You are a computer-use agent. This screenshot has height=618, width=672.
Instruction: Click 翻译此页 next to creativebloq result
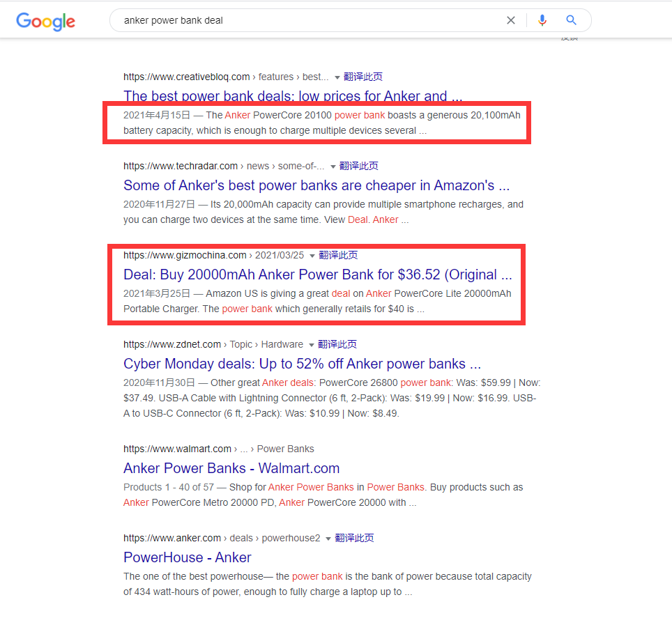click(x=362, y=77)
